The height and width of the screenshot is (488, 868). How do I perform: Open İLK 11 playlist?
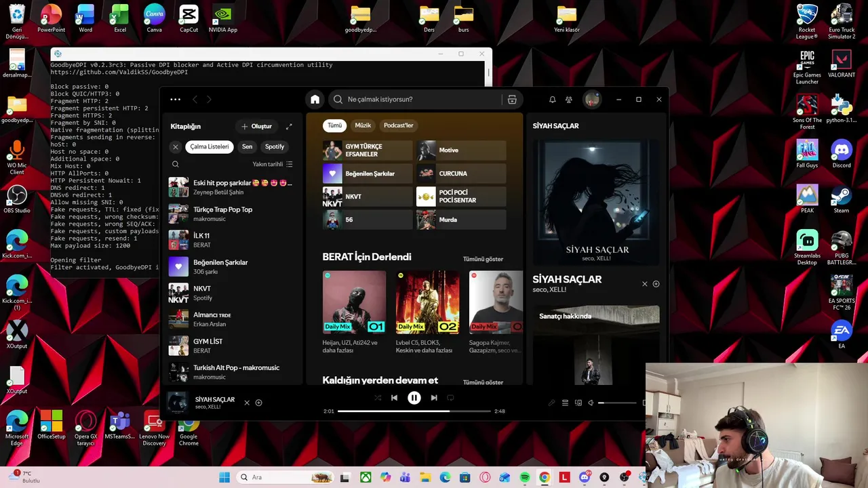pyautogui.click(x=231, y=240)
